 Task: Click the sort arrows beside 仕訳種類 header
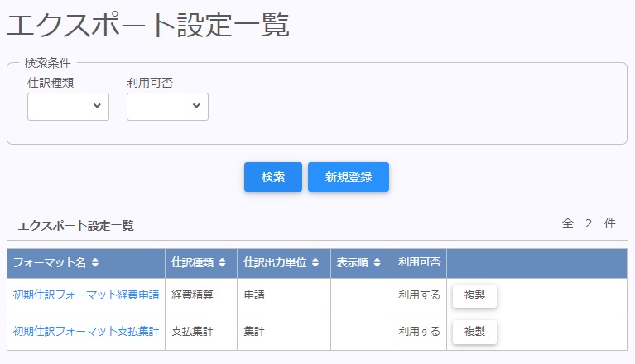click(x=222, y=263)
